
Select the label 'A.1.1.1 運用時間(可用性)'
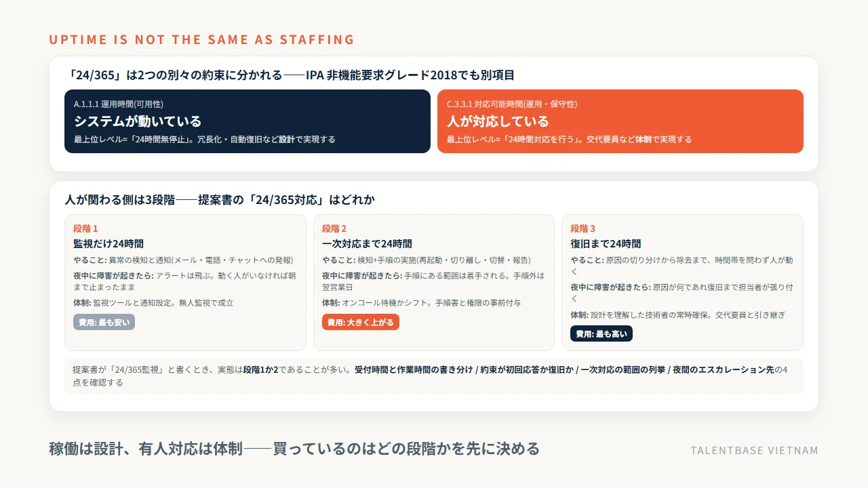click(x=119, y=104)
